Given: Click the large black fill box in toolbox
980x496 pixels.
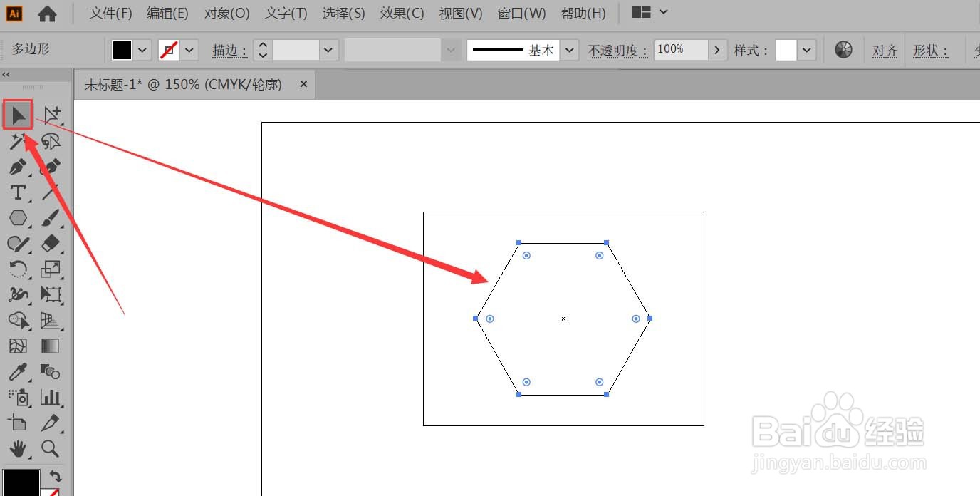Looking at the screenshot, I should (x=21, y=482).
